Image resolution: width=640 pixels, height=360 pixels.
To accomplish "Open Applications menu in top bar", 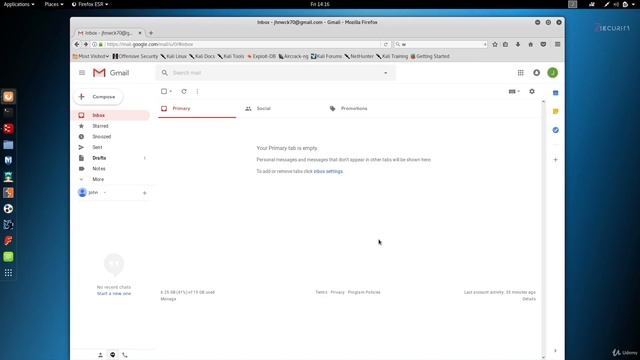I will tap(19, 4).
